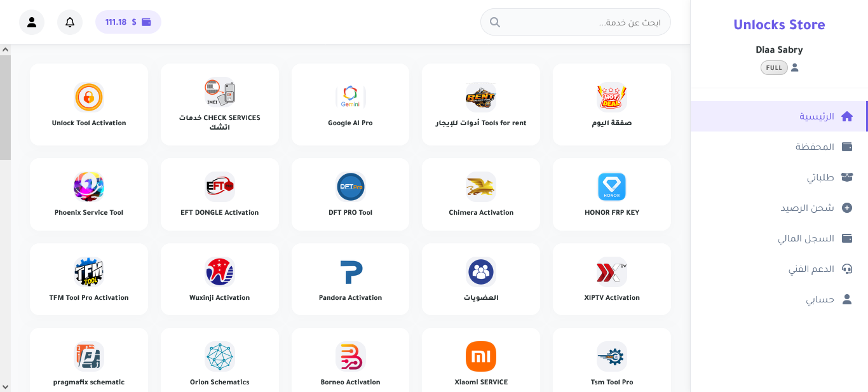Click the user icon beside FULL badge
The height and width of the screenshot is (392, 868).
coord(794,67)
